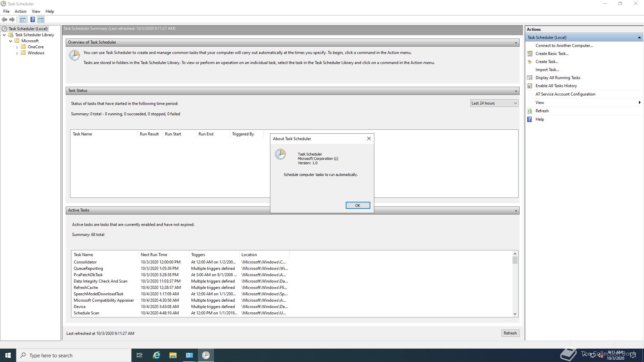Click the blue Help toolbar icon

(33, 19)
